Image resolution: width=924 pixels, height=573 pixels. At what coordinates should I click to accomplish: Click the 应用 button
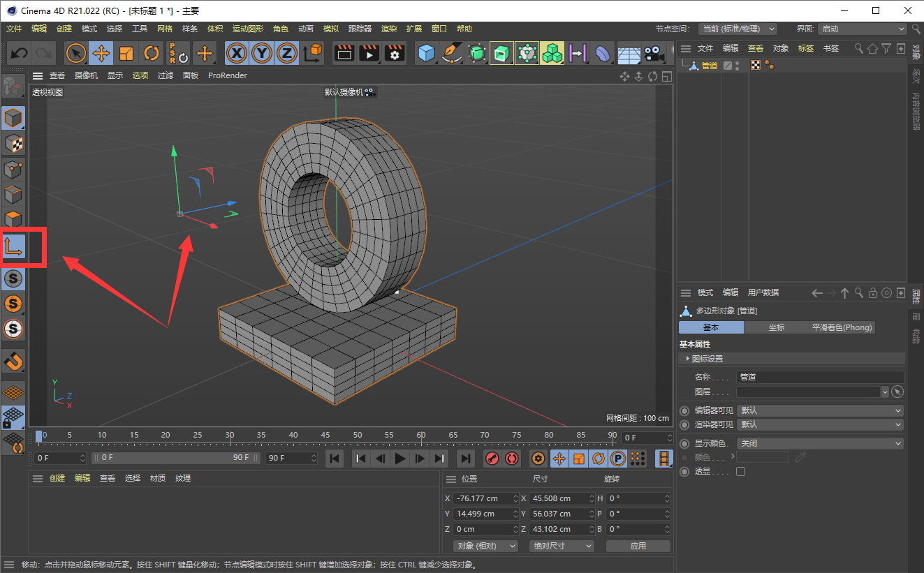click(638, 546)
